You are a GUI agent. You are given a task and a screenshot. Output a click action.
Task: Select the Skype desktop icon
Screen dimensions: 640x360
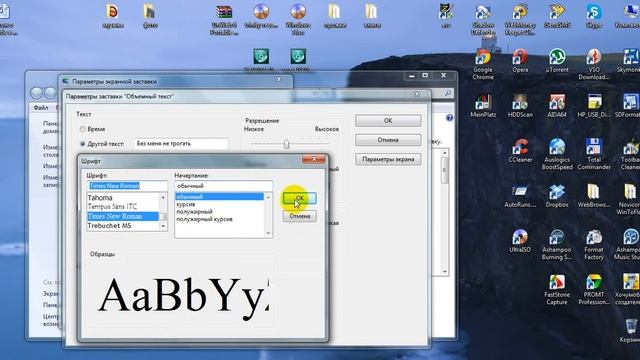(x=594, y=16)
